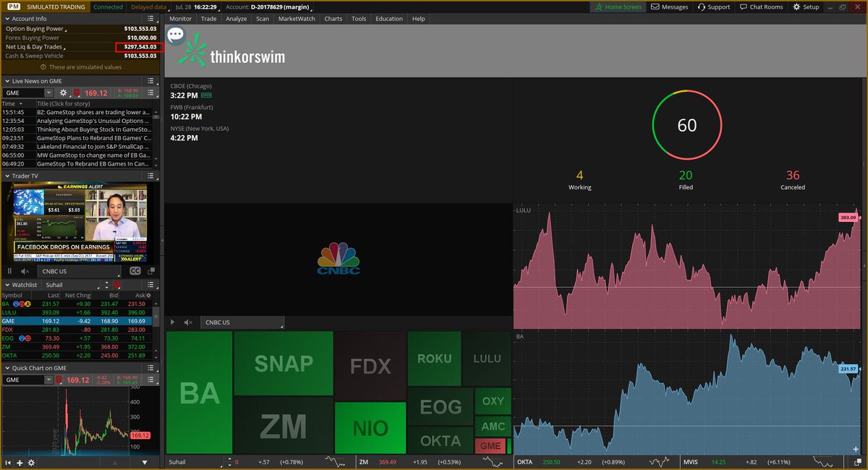Open the Monitor tab
Screen dimensions: 868x470
(180, 19)
